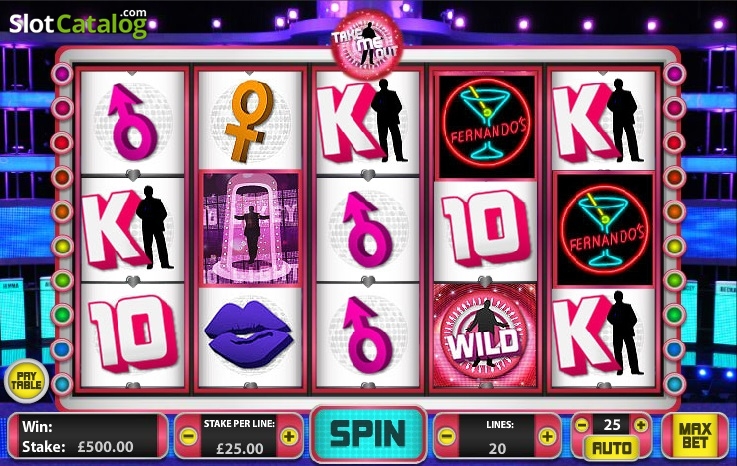Decrease stake per line with minus
The height and width of the screenshot is (466, 737).
[188, 436]
